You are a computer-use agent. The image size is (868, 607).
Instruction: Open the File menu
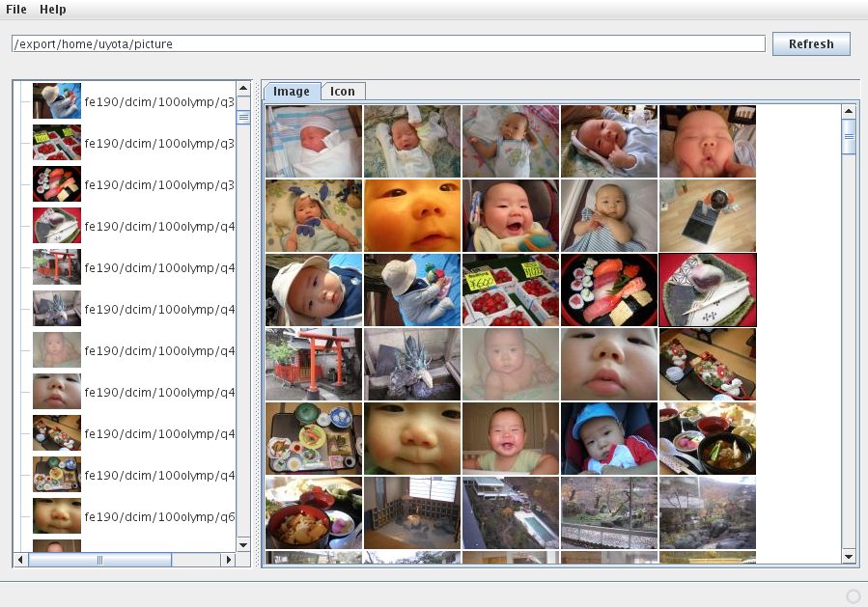(15, 9)
